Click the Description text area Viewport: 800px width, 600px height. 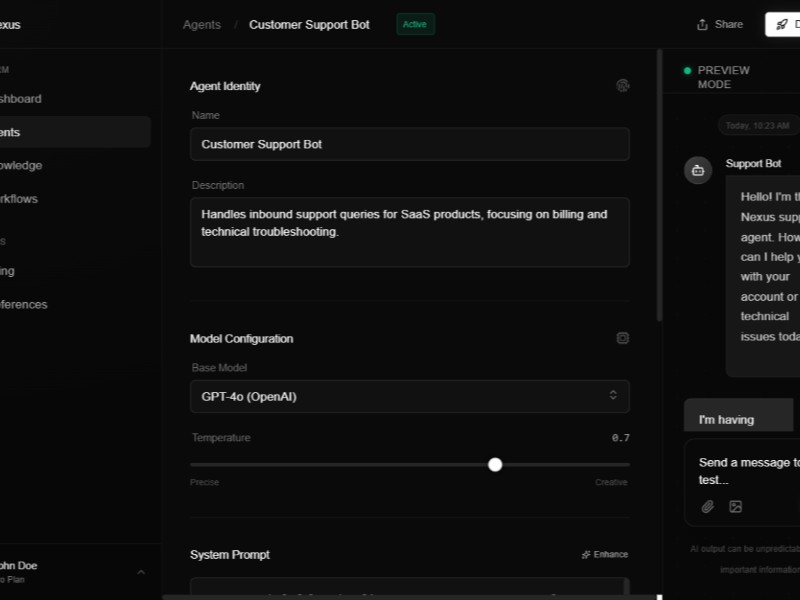410,232
